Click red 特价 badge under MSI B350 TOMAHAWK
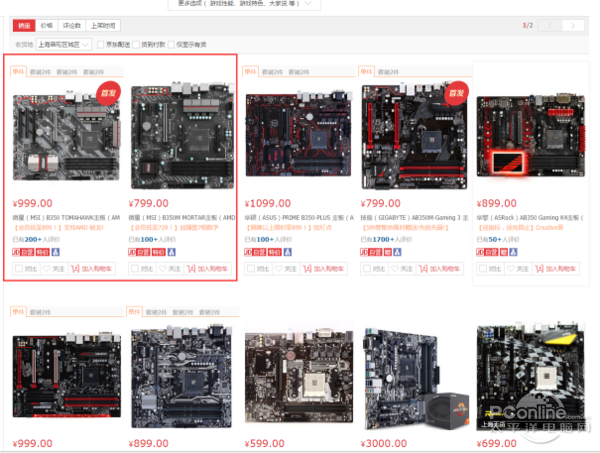The width and height of the screenshot is (600, 453). pyautogui.click(x=42, y=252)
